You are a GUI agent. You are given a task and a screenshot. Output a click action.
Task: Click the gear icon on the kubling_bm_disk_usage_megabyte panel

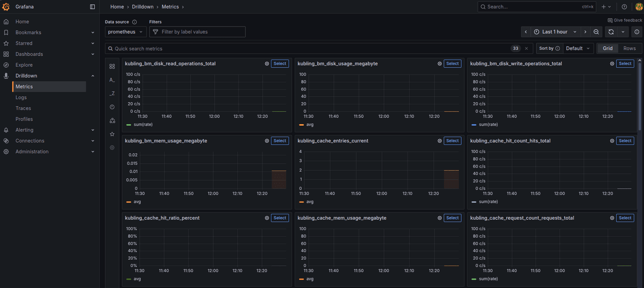(440, 64)
